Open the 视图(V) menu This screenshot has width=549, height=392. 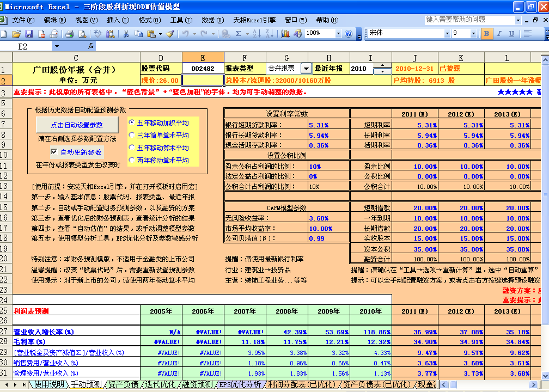87,20
